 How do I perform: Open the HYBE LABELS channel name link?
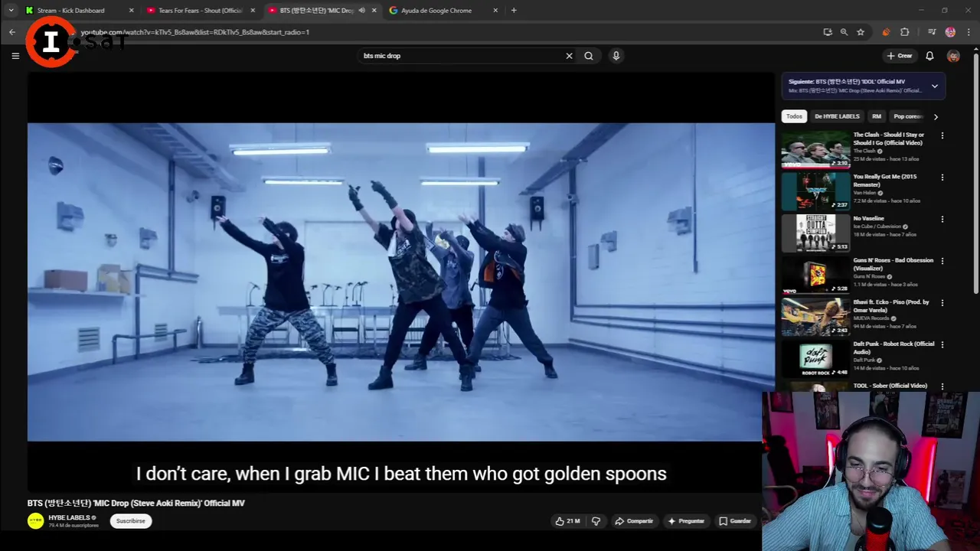point(70,518)
